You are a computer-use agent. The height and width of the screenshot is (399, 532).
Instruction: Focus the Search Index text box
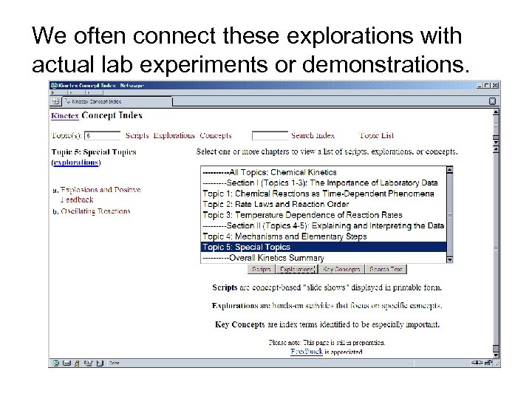(270, 136)
